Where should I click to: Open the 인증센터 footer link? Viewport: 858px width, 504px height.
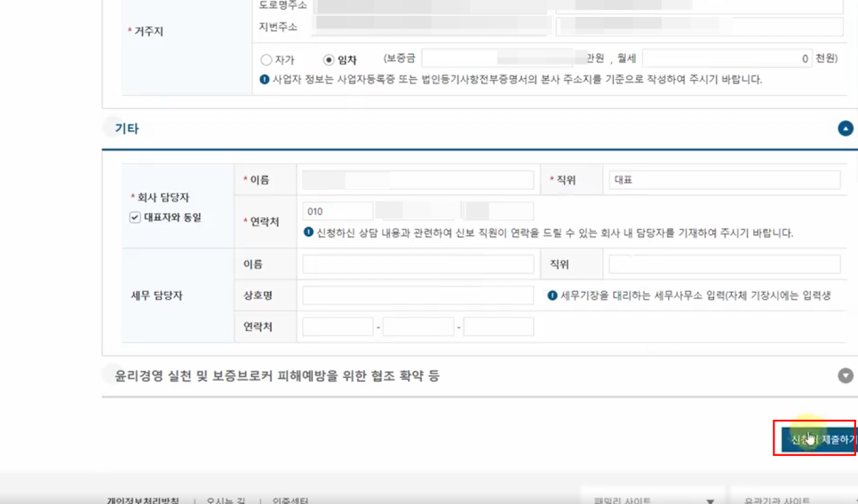point(290,500)
